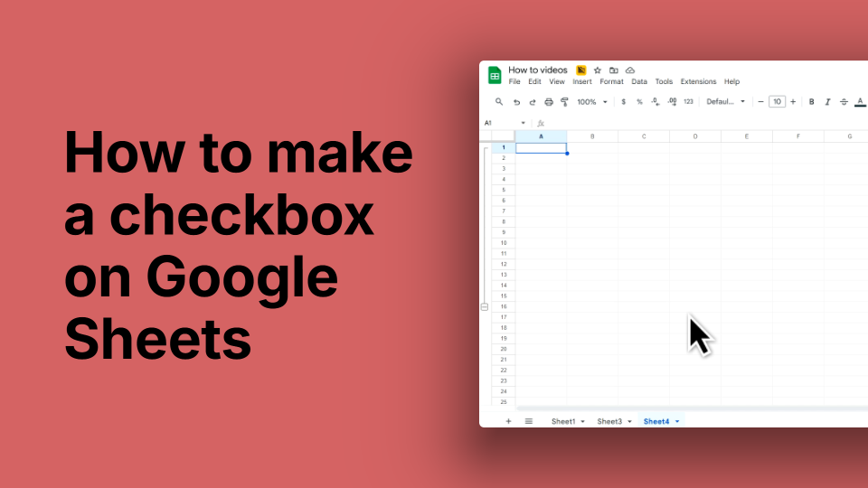The height and width of the screenshot is (488, 868).
Task: Open the Format menu
Action: click(x=612, y=81)
